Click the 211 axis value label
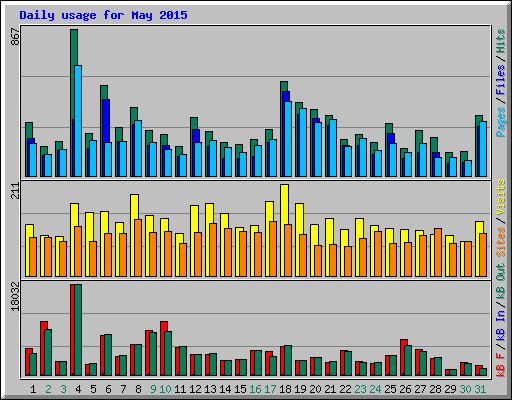The height and width of the screenshot is (400, 512). [15, 191]
